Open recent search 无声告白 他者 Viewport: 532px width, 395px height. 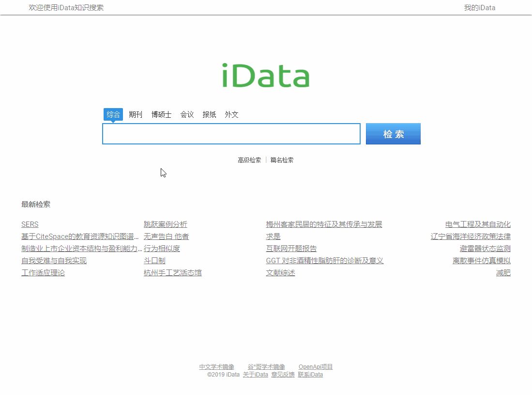click(x=166, y=237)
